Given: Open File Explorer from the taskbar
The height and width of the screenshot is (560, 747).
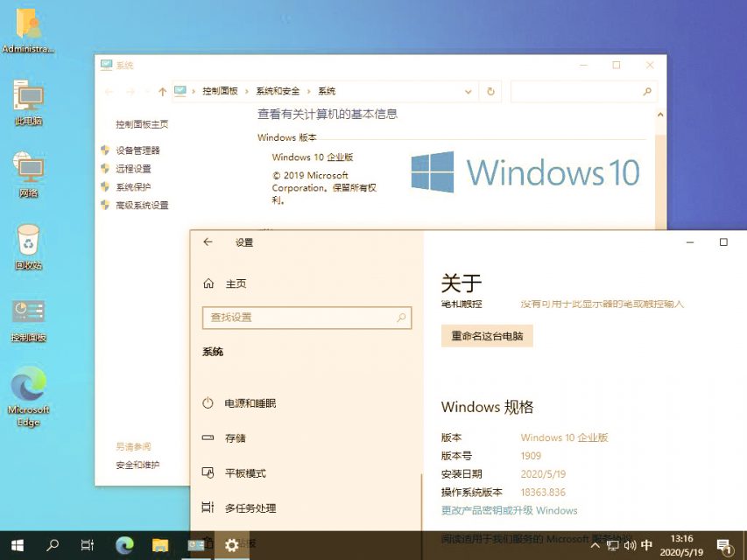Looking at the screenshot, I should point(160,545).
